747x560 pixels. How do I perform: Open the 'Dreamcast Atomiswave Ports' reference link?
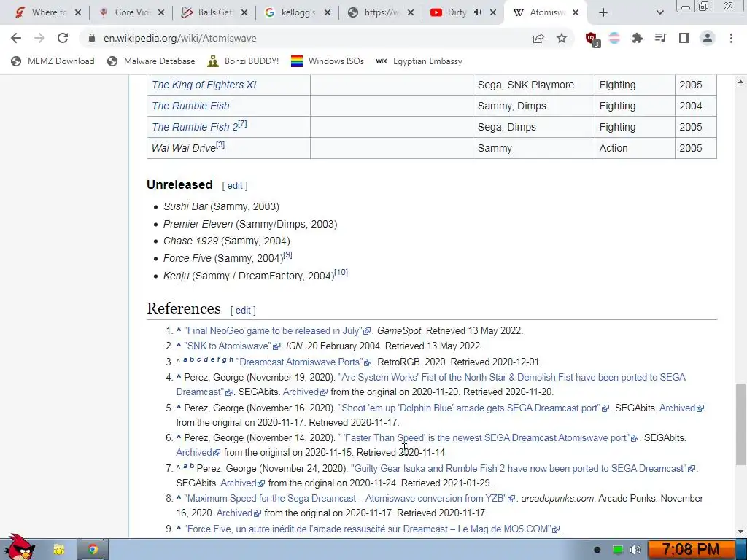click(304, 362)
